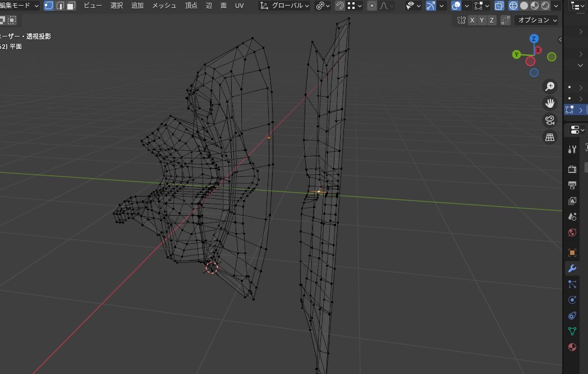Open the Particles properties tab

[x=572, y=284]
